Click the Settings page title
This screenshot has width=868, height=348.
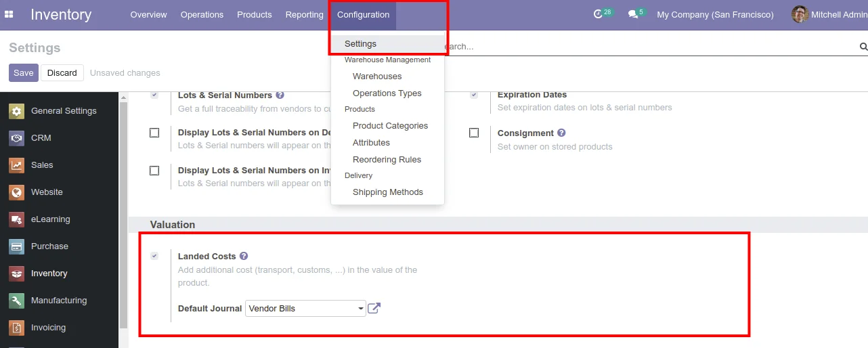[35, 48]
